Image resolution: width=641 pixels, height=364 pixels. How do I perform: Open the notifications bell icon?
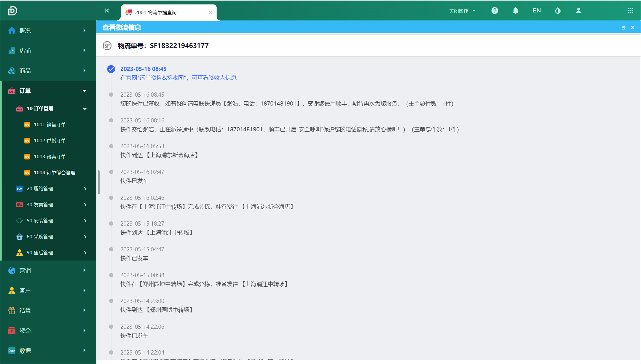(516, 11)
